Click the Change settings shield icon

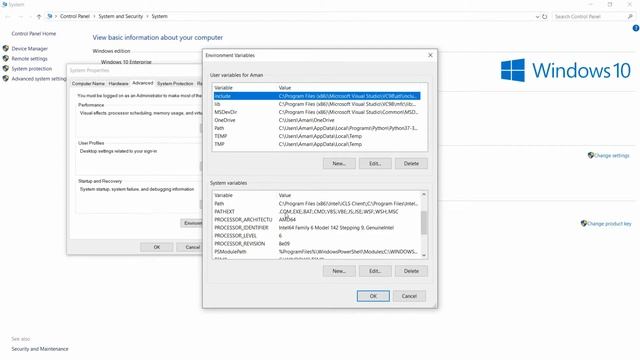591,155
